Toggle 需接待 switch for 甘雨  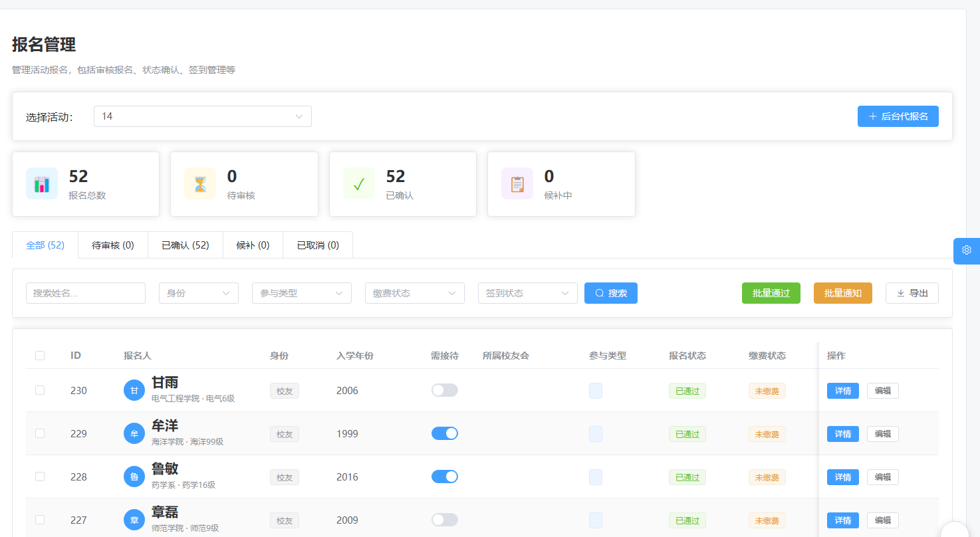tap(445, 390)
